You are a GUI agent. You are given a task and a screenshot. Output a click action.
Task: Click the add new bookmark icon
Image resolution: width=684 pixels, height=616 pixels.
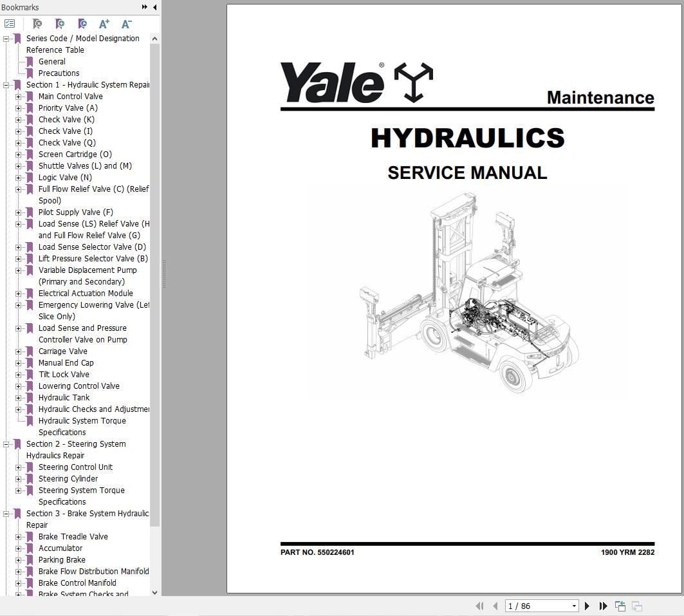(60, 24)
